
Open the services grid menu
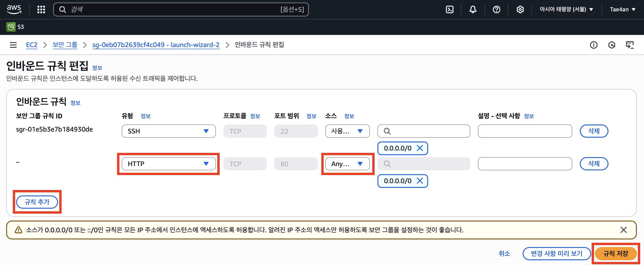(41, 9)
